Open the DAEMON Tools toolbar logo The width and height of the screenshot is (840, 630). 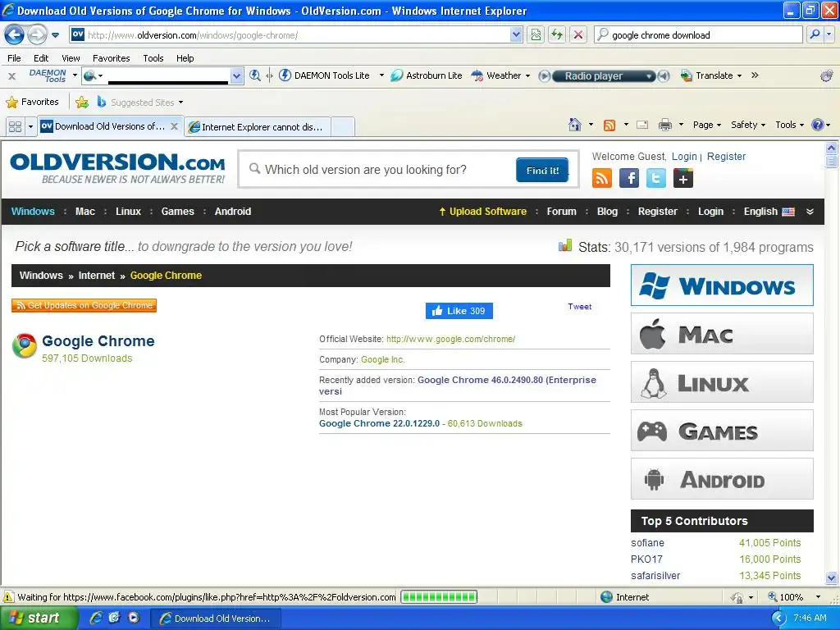tap(48, 75)
